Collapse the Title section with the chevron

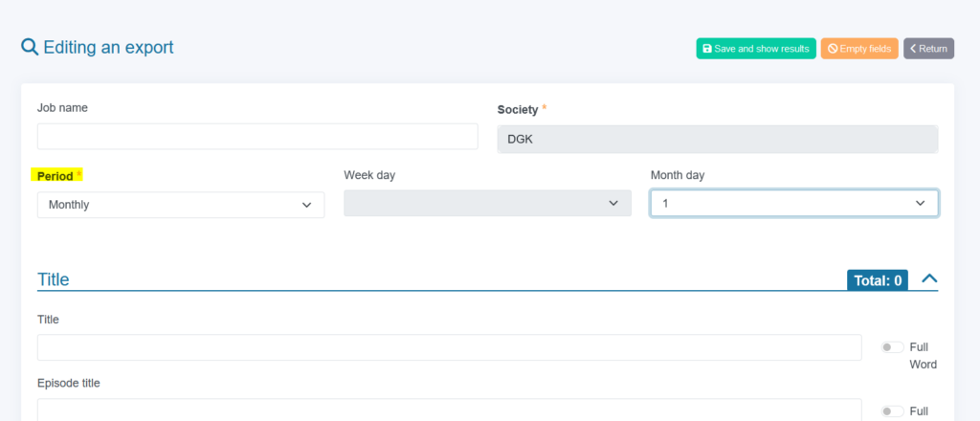pos(929,278)
